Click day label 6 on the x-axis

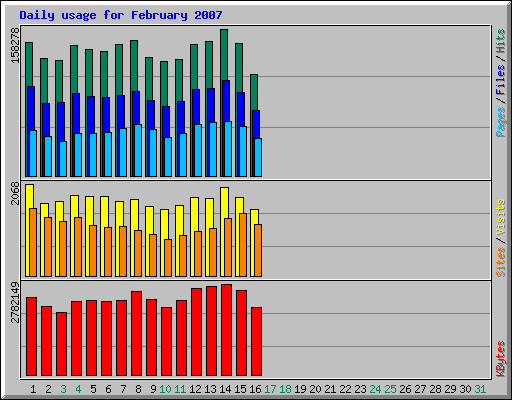108,389
